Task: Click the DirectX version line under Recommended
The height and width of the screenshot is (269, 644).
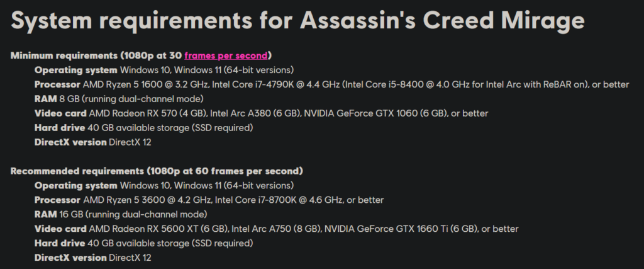Action: coord(93,258)
